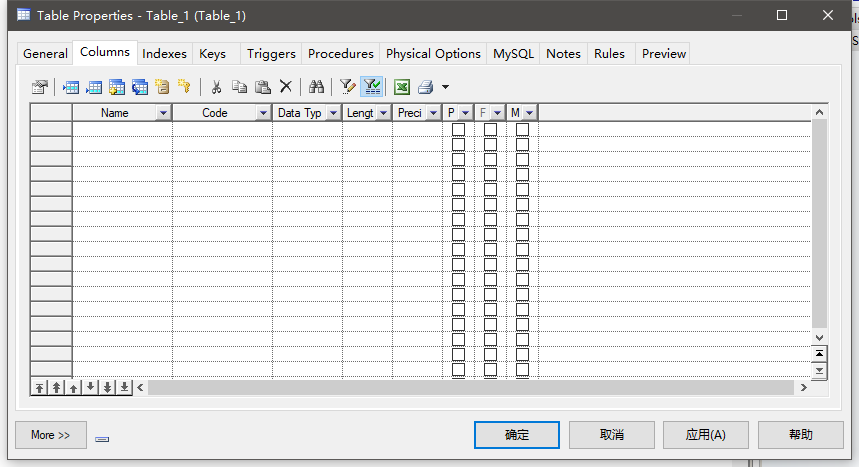Screen dimensions: 859x467
Task: Jump to first row using grid scroll-top button
Action: click(x=819, y=354)
